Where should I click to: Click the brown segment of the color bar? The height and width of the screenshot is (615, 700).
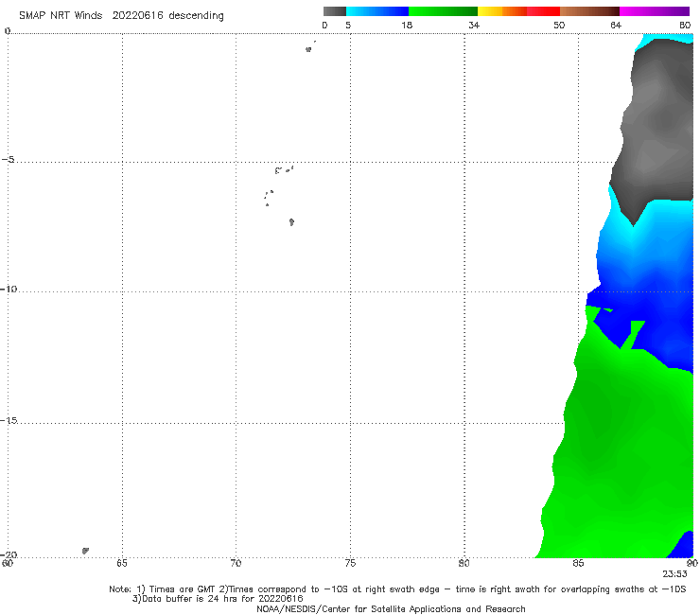pyautogui.click(x=589, y=11)
